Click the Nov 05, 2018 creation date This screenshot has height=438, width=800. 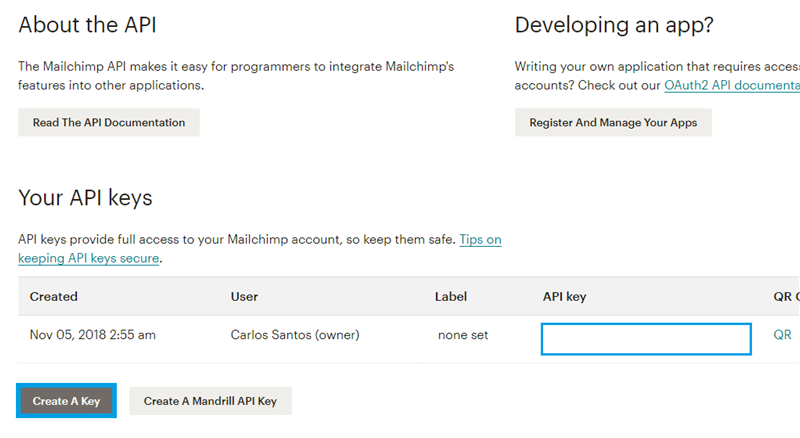[x=93, y=335]
